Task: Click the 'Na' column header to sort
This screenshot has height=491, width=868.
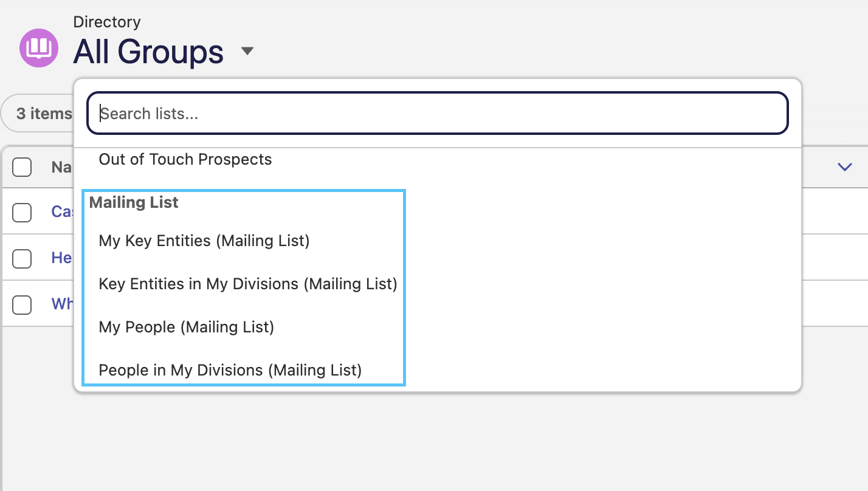Action: (x=62, y=167)
